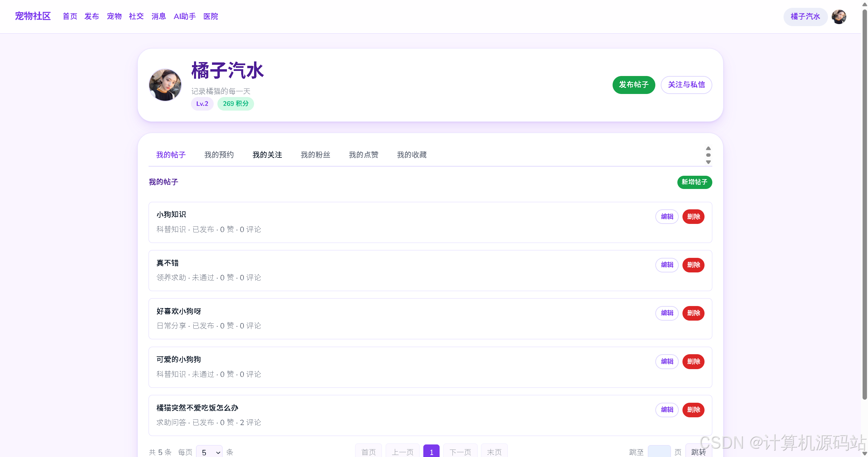The image size is (868, 457).
Task: Open 医院 in top navigation
Action: click(211, 16)
